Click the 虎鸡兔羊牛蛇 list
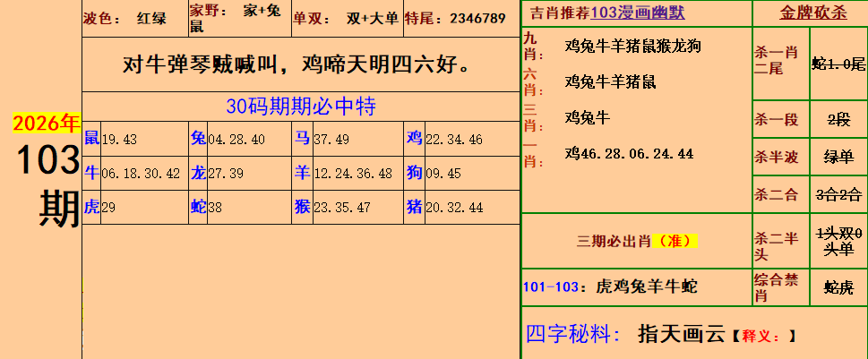This screenshot has width=868, height=359. (647, 286)
